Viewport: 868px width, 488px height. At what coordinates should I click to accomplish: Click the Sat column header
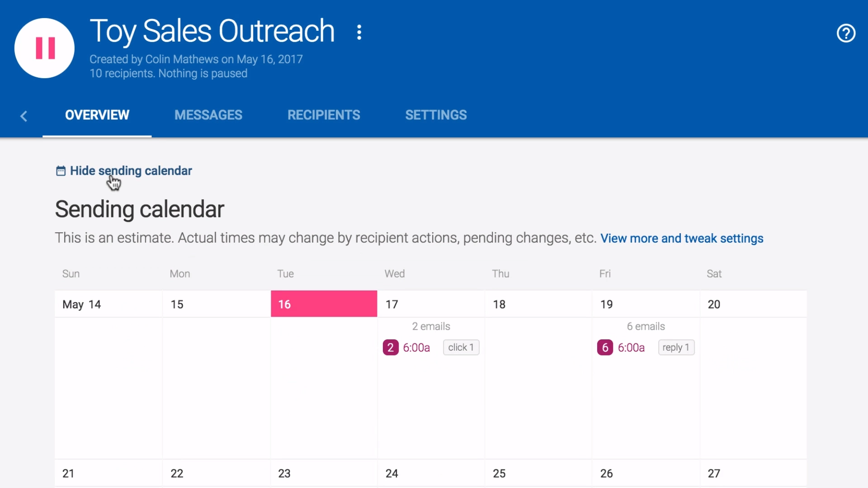coord(714,274)
